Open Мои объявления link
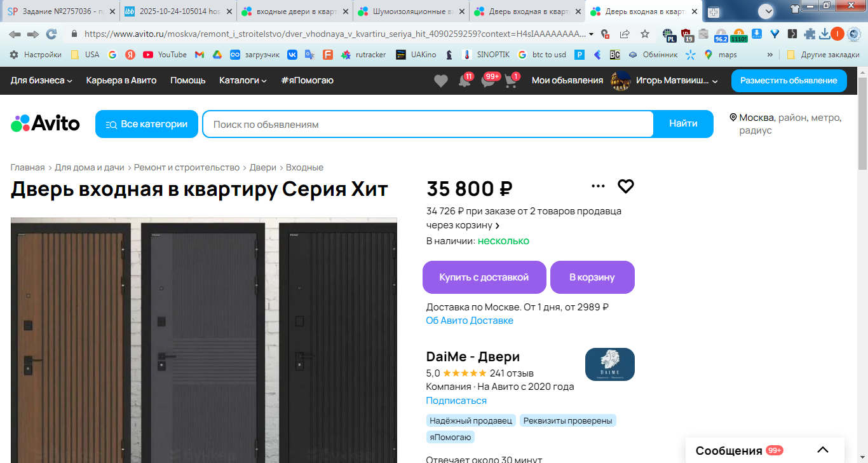 pos(567,80)
